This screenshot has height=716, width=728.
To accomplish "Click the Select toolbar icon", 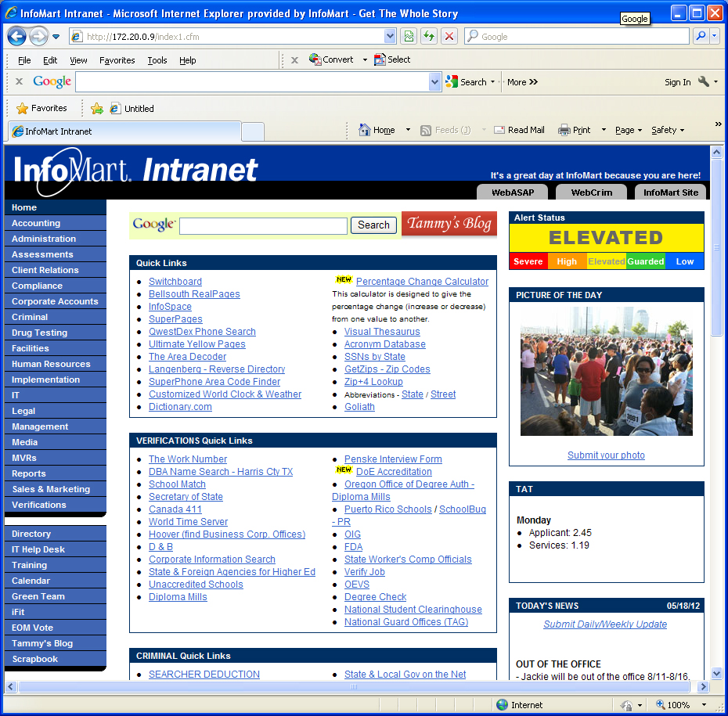I will pyautogui.click(x=392, y=59).
